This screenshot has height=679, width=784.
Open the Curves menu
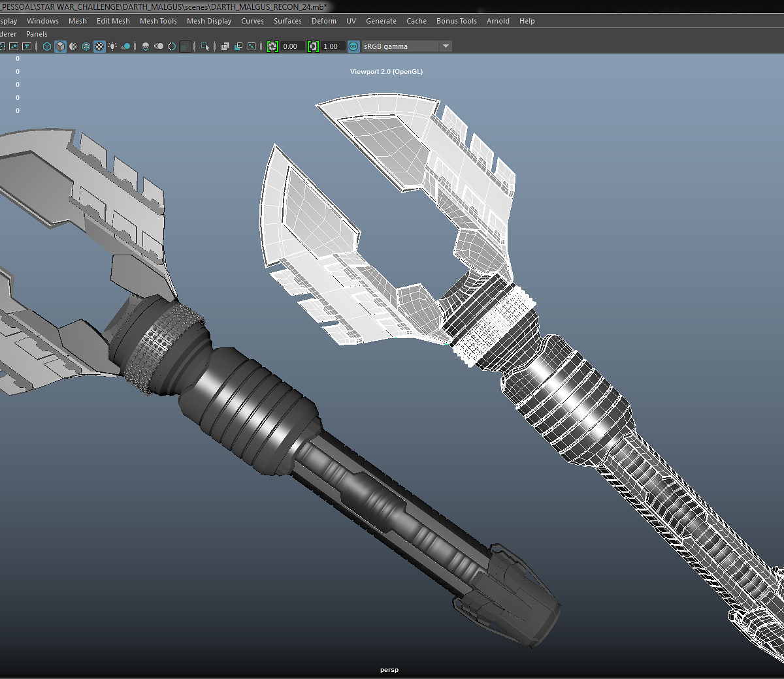coord(252,21)
